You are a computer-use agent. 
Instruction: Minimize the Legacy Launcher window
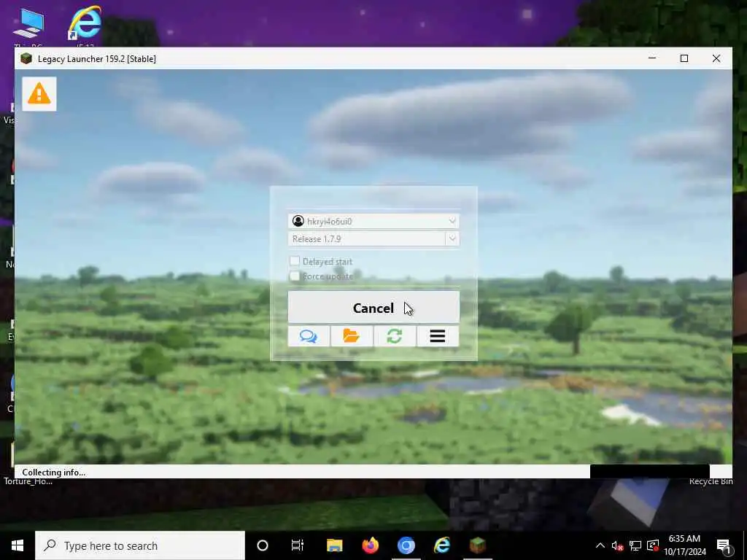(652, 58)
